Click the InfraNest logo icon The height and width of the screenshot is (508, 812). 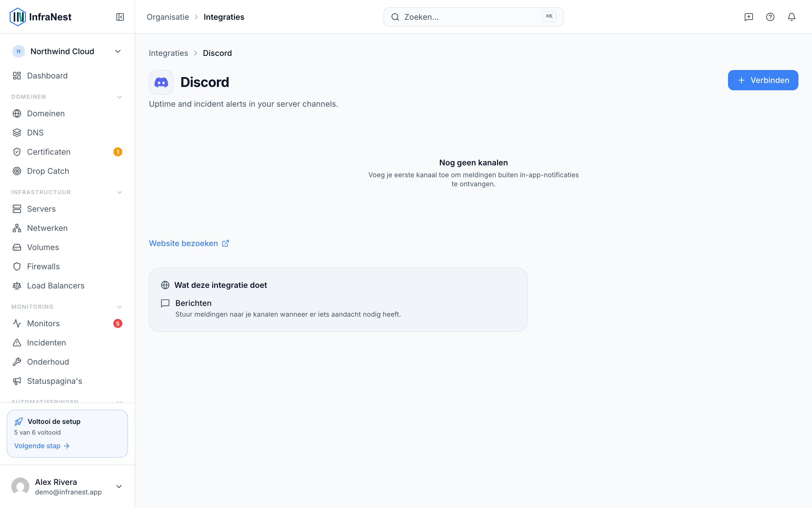17,17
